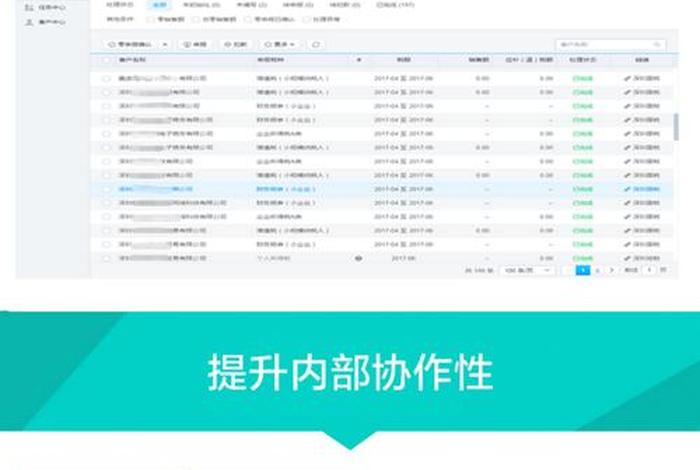The width and height of the screenshot is (700, 470).
Task: Check the select-all checkbox in table header
Action: 106,60
